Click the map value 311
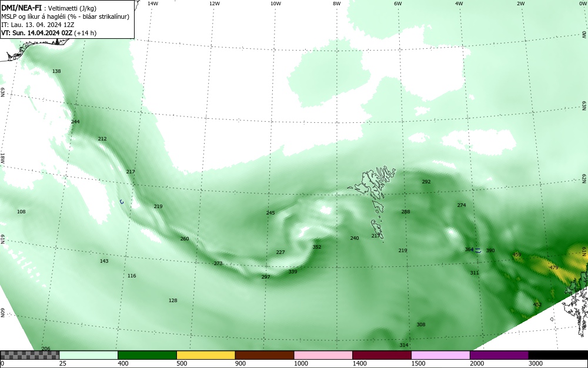Viewport: 588px width, 368px height. pyautogui.click(x=475, y=273)
